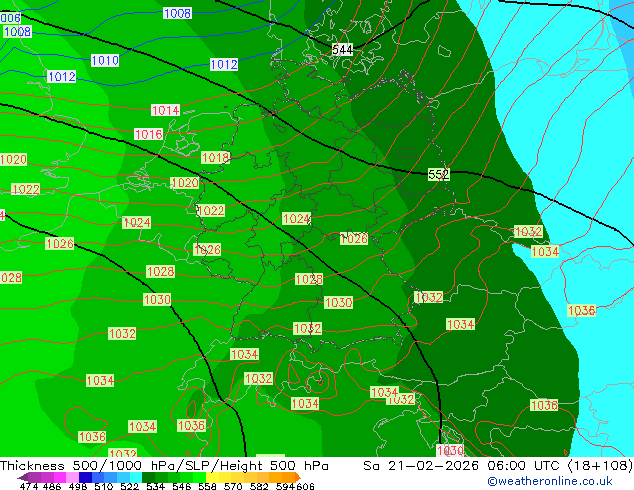Image resolution: width=634 pixels, height=490 pixels.
Task: Click the legend value 486
Action: point(52,486)
